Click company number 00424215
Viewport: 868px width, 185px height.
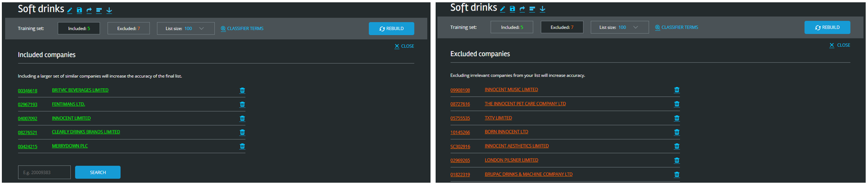pyautogui.click(x=28, y=147)
